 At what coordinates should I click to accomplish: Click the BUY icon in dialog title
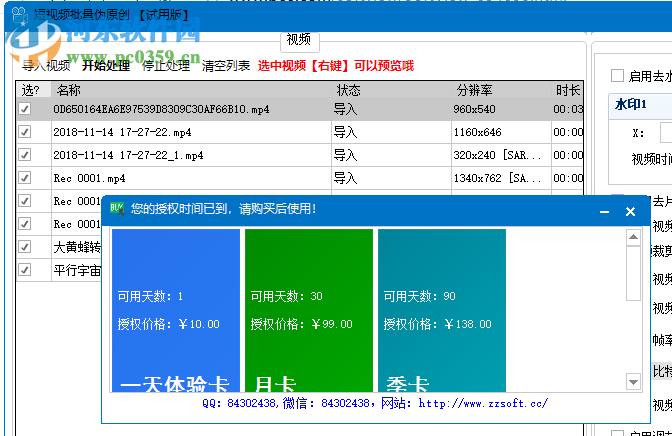coord(117,209)
